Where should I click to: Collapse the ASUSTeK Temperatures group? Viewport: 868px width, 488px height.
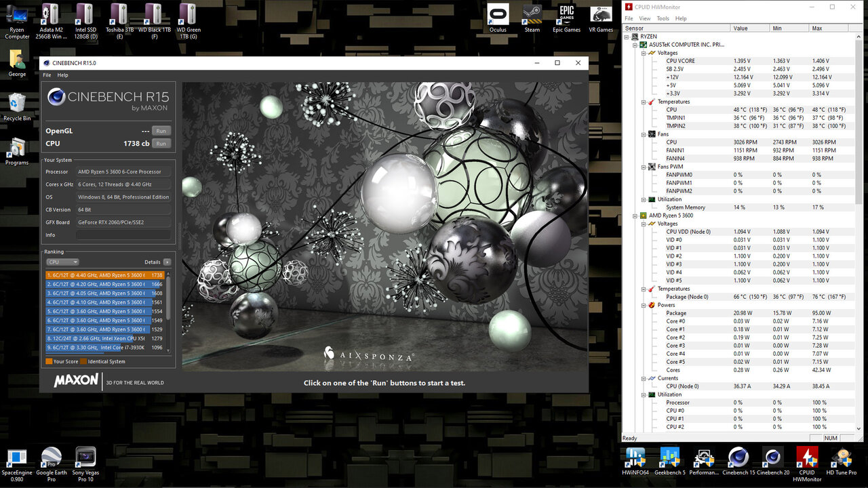tap(644, 102)
